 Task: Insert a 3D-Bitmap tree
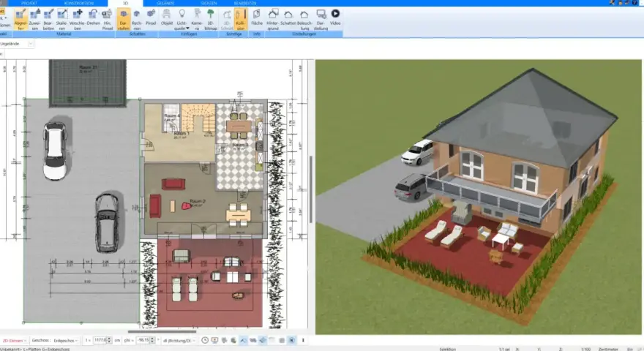click(211, 19)
